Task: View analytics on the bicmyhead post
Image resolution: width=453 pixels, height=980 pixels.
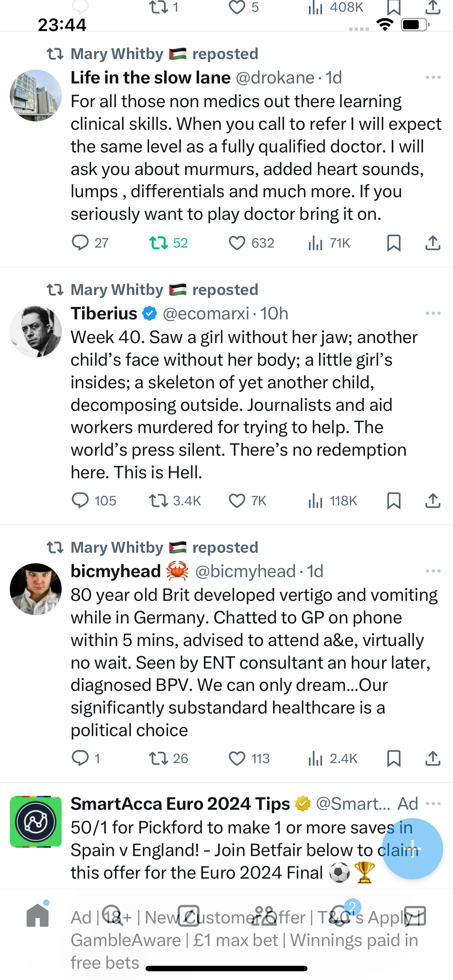Action: click(x=316, y=758)
